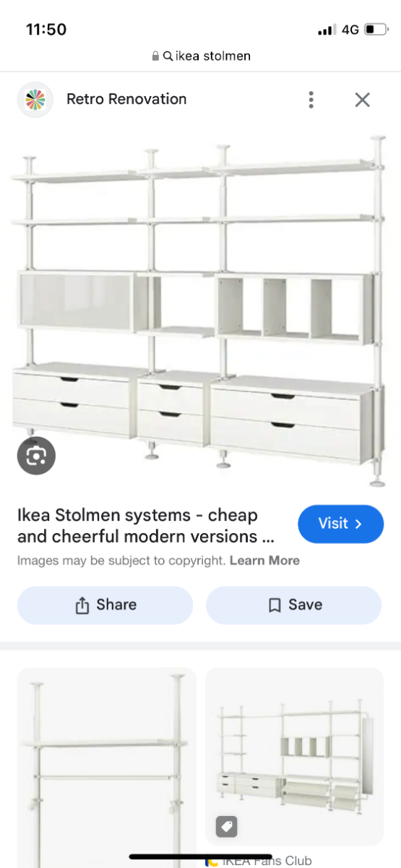Tap the battery indicator in status bar

click(375, 30)
